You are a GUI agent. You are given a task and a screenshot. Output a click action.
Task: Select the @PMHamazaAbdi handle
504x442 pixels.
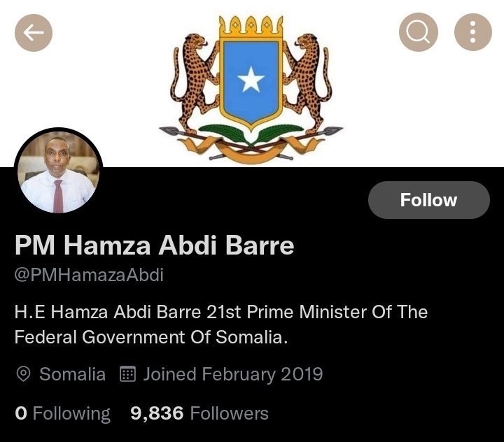(89, 275)
